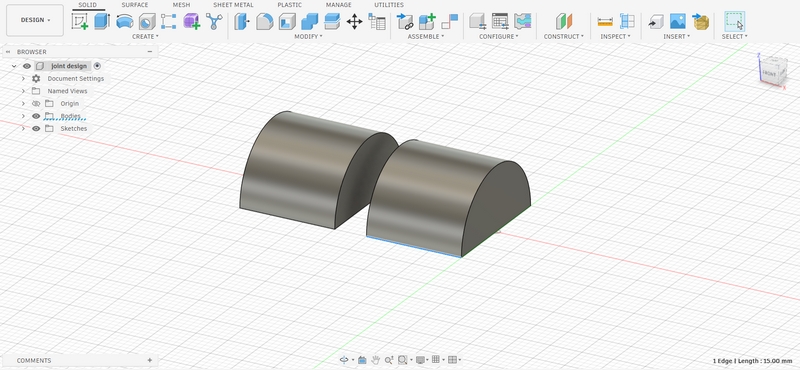Select the Combine tool

[310, 21]
